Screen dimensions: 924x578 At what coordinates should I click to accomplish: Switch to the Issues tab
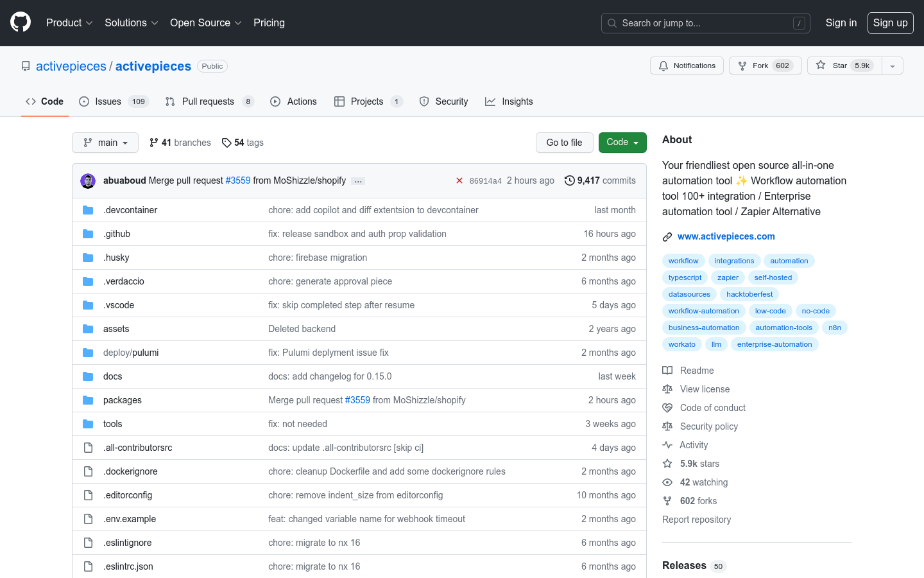coord(114,101)
